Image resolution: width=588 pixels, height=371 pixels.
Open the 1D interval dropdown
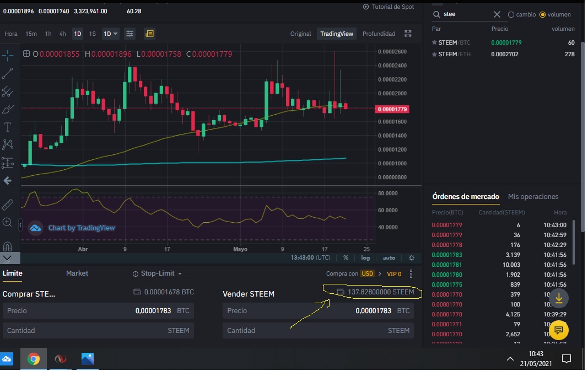tap(111, 34)
